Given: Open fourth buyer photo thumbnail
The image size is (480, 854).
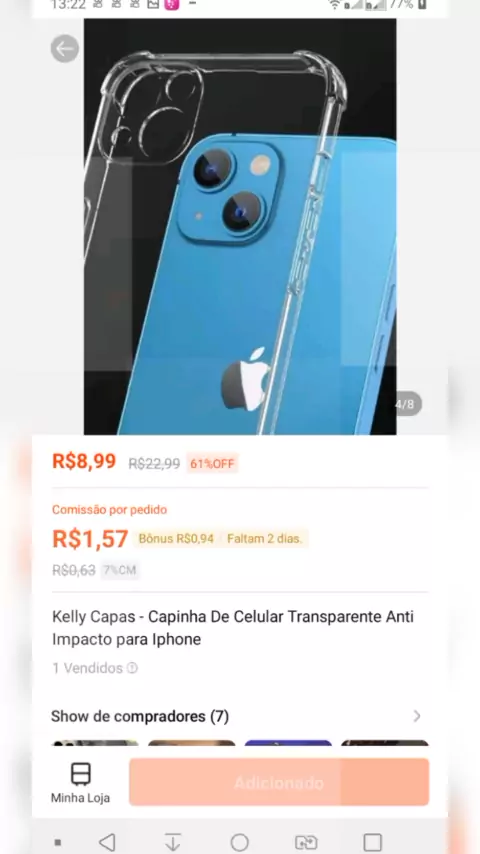Looking at the screenshot, I should 385,743.
